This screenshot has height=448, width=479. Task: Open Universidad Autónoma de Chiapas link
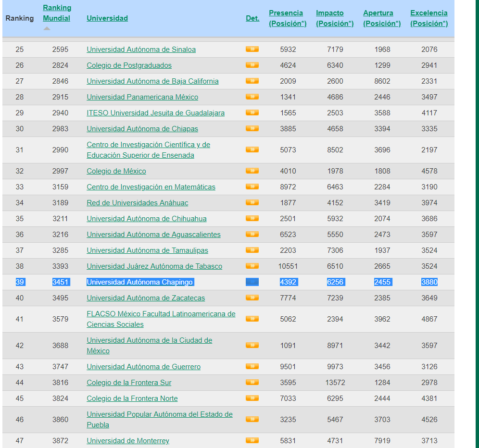pos(142,129)
